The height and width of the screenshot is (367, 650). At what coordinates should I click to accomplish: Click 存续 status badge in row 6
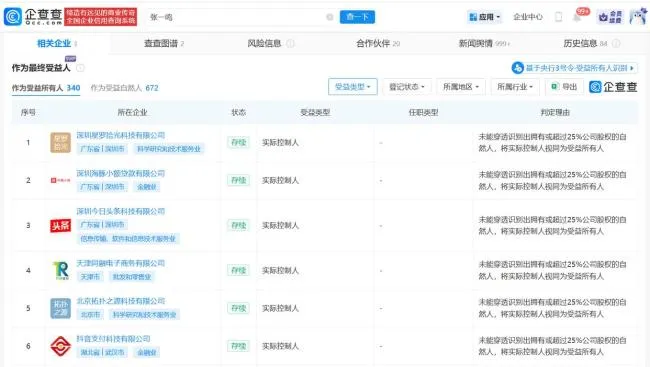coord(239,346)
